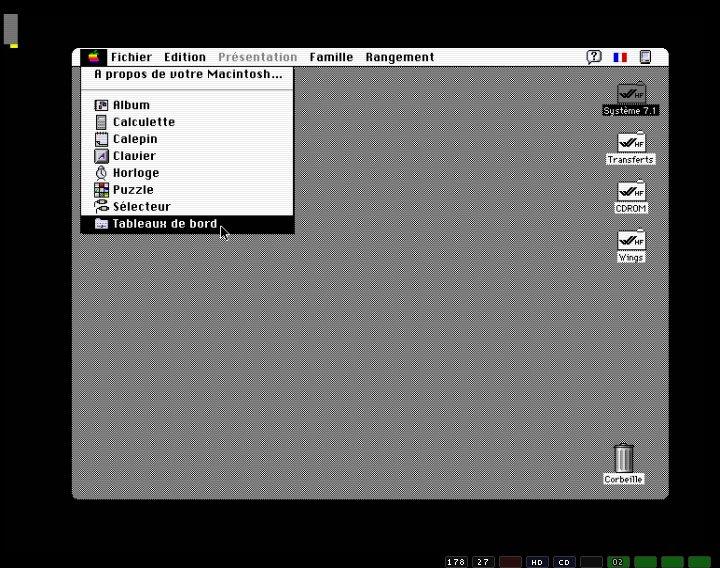This screenshot has width=720, height=568.
Task: Click the Corbeille label text
Action: point(624,479)
